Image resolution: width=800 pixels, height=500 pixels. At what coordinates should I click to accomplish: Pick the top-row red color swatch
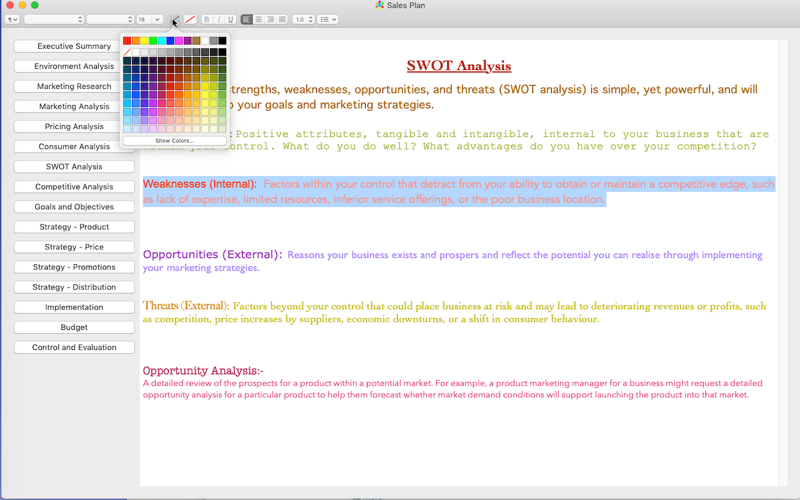[127, 41]
